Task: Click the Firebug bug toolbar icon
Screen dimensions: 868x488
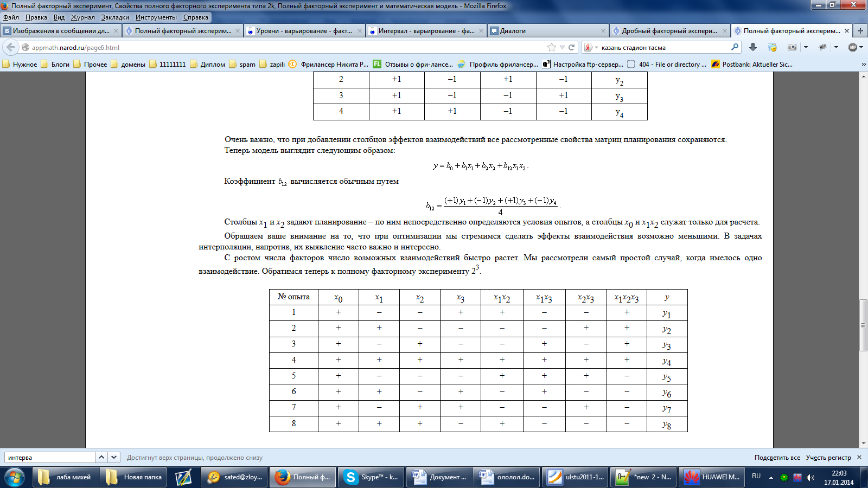Action: point(822,47)
